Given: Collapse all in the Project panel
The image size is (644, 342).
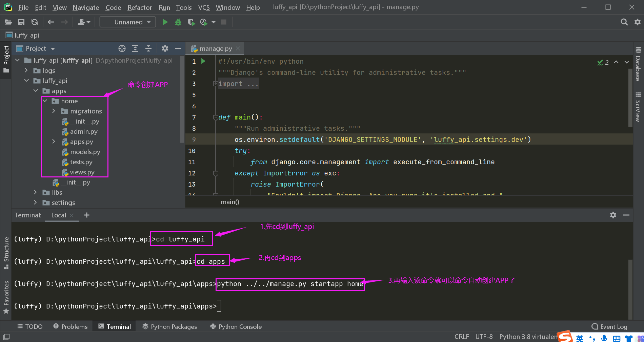Looking at the screenshot, I should click(x=148, y=48).
